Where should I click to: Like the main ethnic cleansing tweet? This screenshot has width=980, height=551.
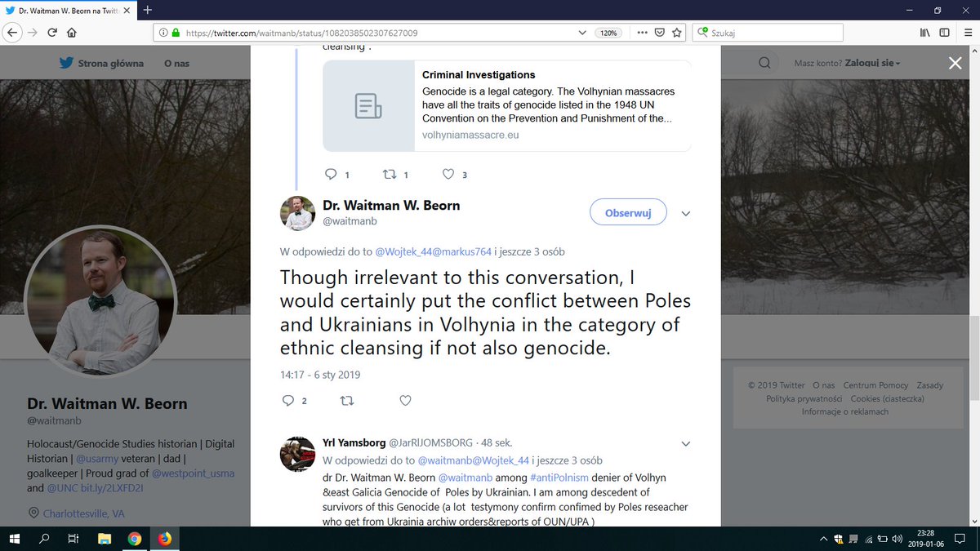[x=405, y=401]
